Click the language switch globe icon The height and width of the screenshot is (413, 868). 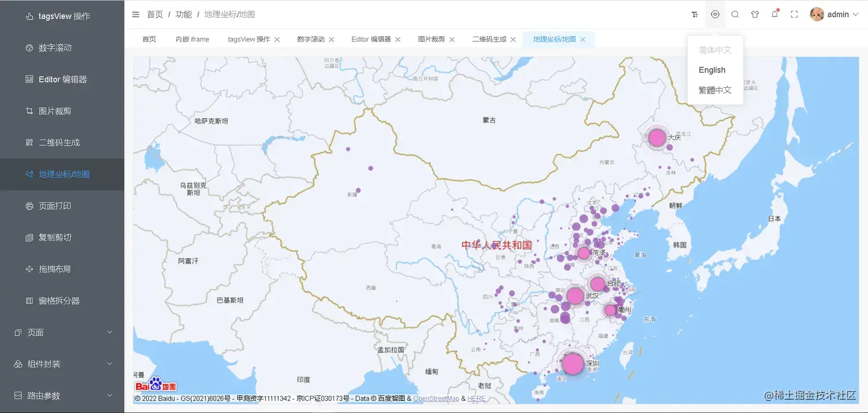point(715,14)
